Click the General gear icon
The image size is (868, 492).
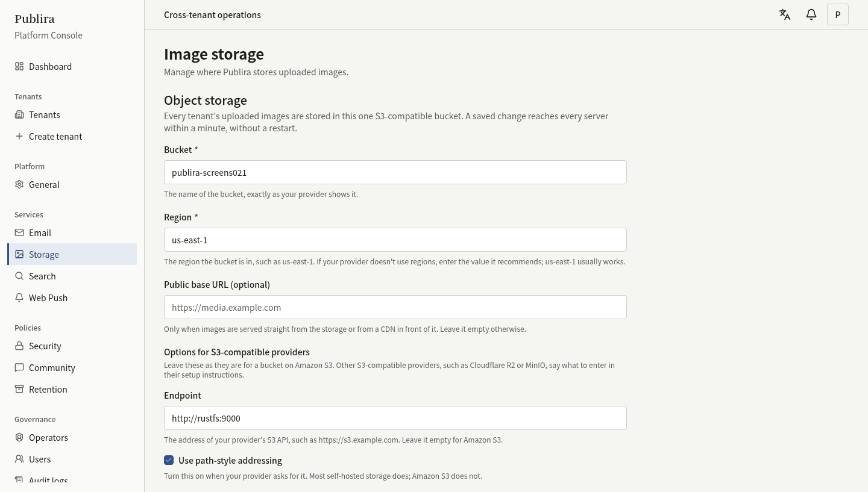click(x=19, y=184)
